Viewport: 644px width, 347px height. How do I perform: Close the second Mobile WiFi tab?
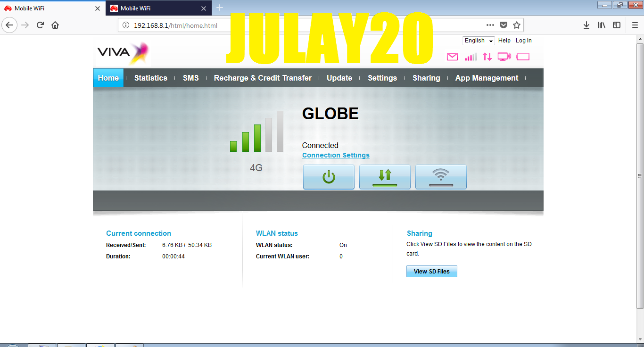(x=204, y=8)
